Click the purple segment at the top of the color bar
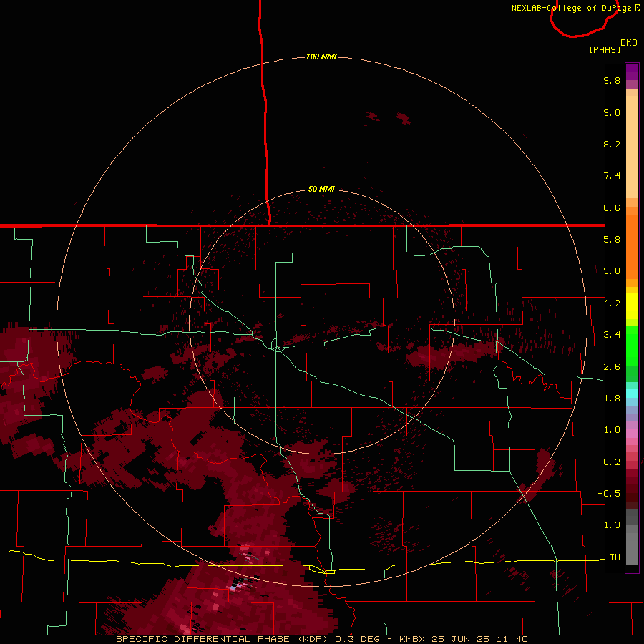 click(x=632, y=72)
